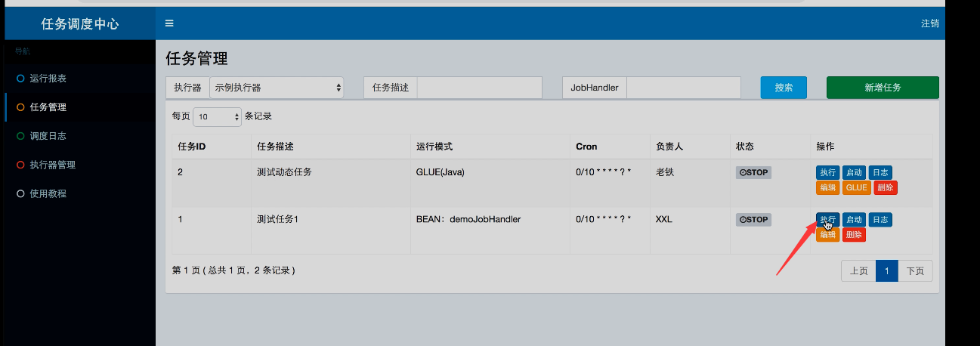Screen dimensions: 980x346
Task: Click 编辑 for task 测试动态任务
Action: click(x=827, y=187)
